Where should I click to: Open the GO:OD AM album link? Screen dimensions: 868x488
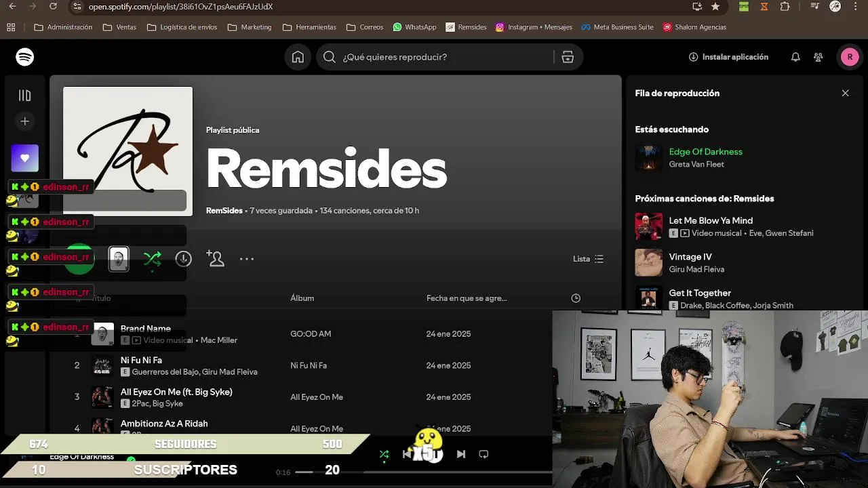click(311, 334)
